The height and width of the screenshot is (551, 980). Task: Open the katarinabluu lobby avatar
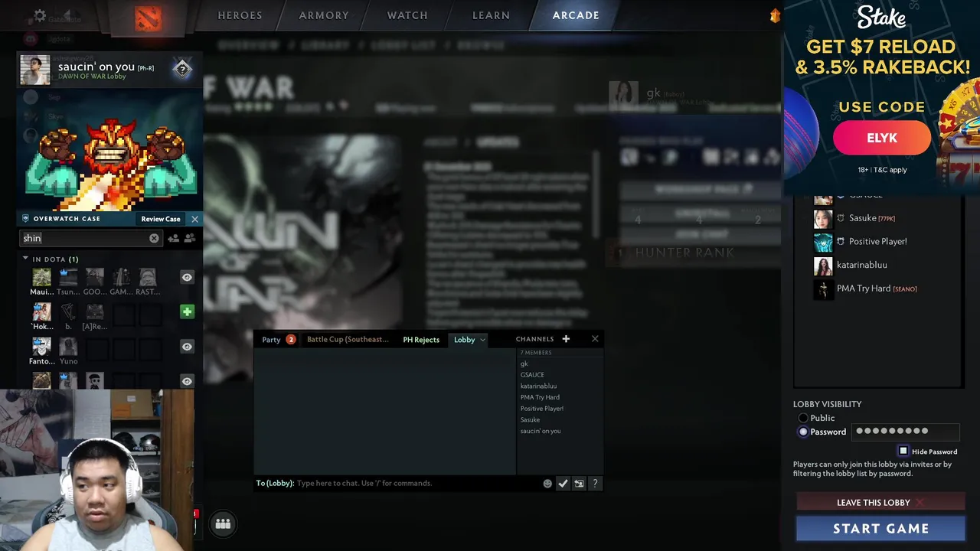[823, 266]
